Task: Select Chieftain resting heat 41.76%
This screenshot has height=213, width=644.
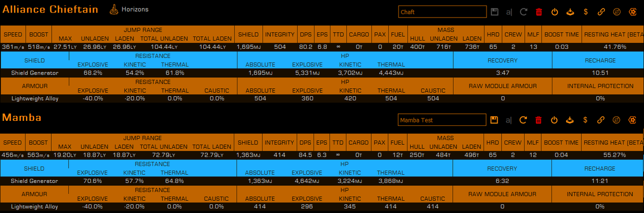Action: click(614, 47)
